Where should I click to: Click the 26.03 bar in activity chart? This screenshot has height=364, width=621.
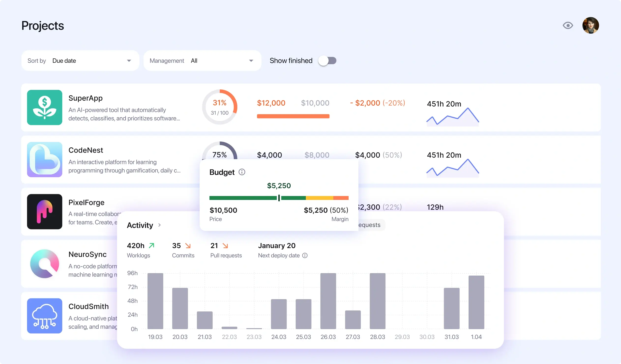point(328,301)
